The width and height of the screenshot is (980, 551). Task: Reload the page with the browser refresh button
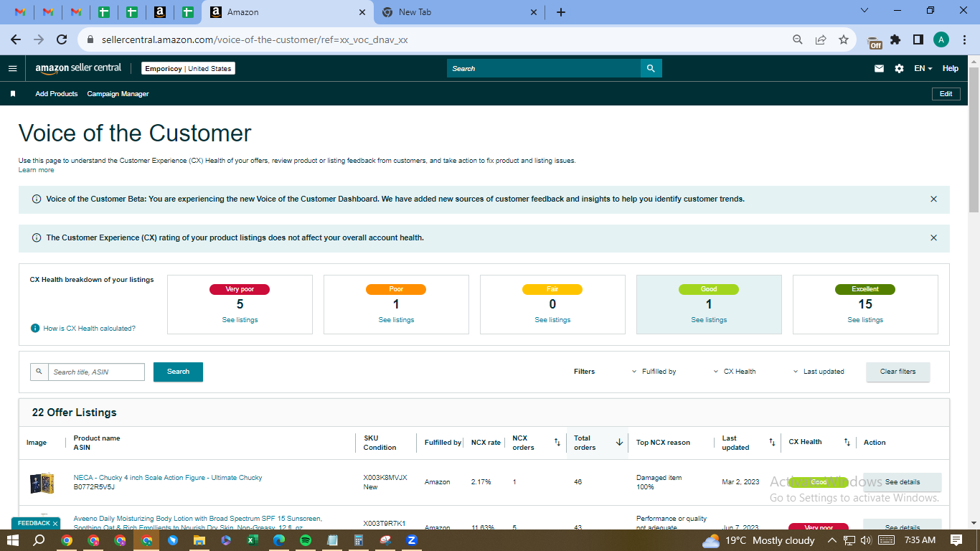pyautogui.click(x=62, y=39)
